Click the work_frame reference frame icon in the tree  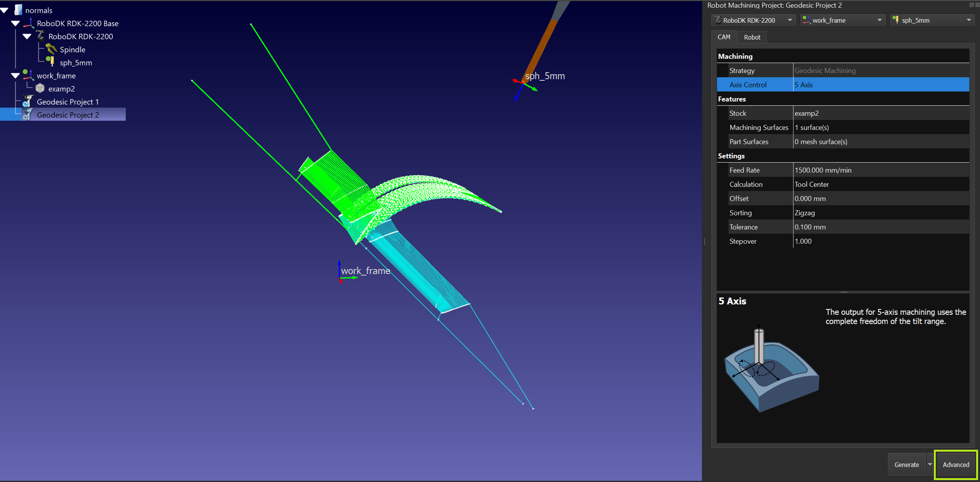(x=27, y=75)
